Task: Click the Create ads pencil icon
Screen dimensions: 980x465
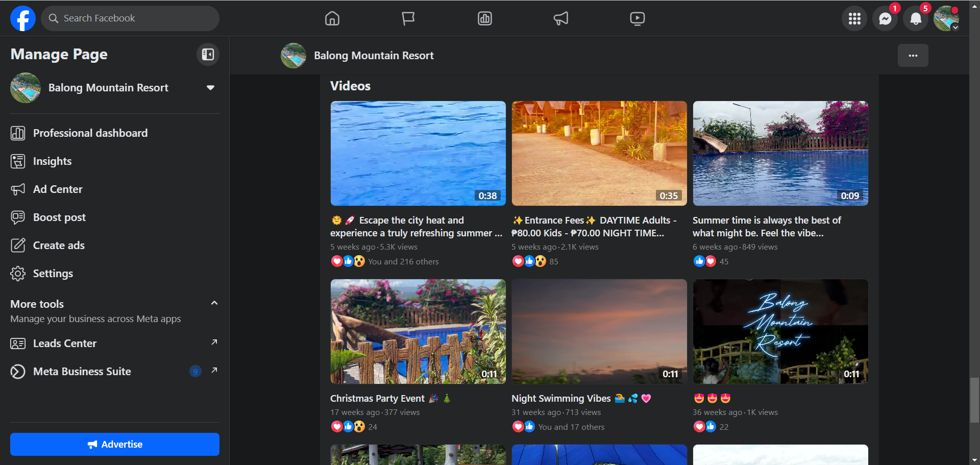Action: click(x=18, y=246)
